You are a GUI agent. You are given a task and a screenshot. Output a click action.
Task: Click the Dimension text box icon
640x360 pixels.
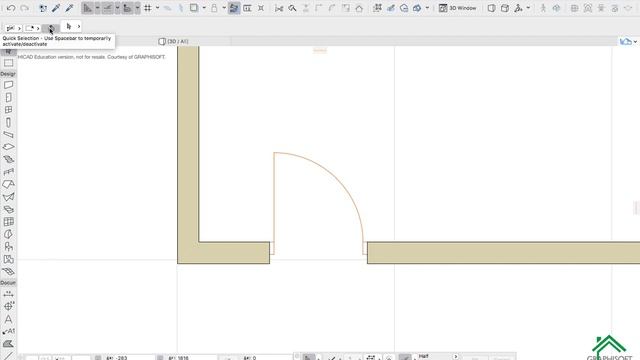point(247,8)
